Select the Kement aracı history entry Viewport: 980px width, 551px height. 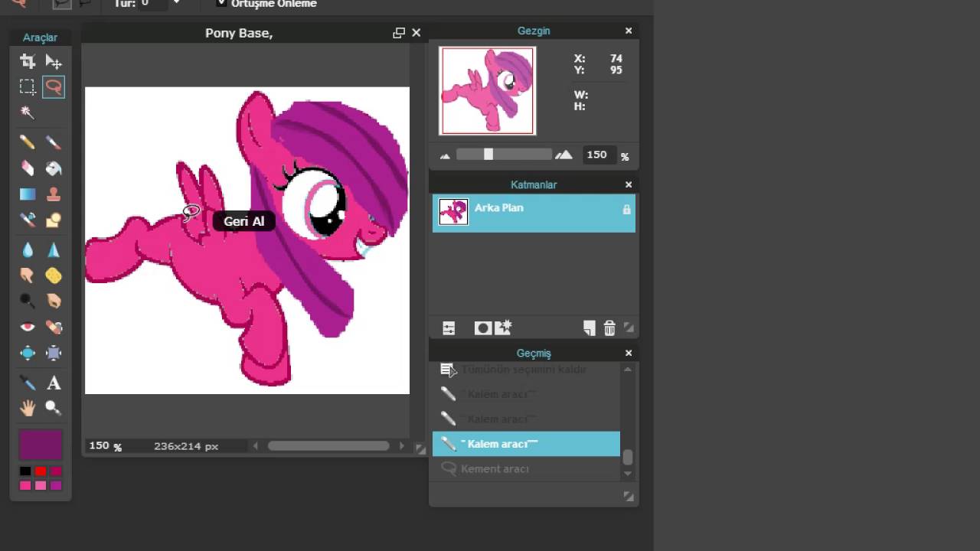pos(526,468)
